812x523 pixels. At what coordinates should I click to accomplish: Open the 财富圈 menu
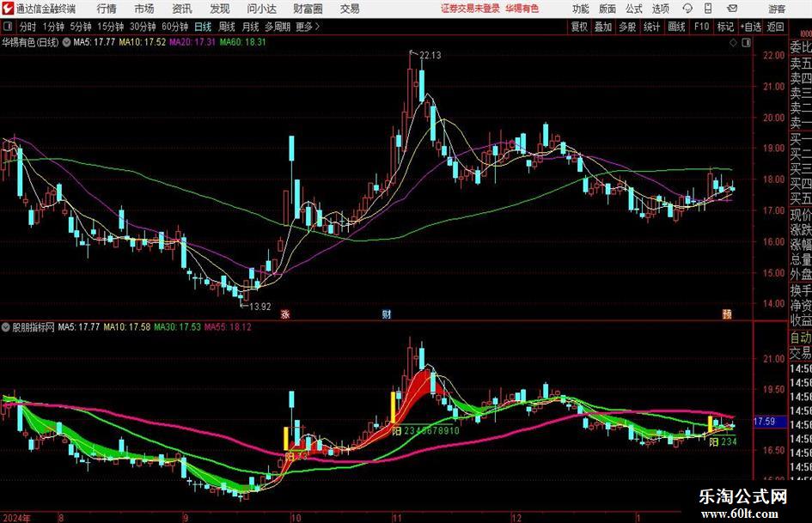pyautogui.click(x=308, y=9)
